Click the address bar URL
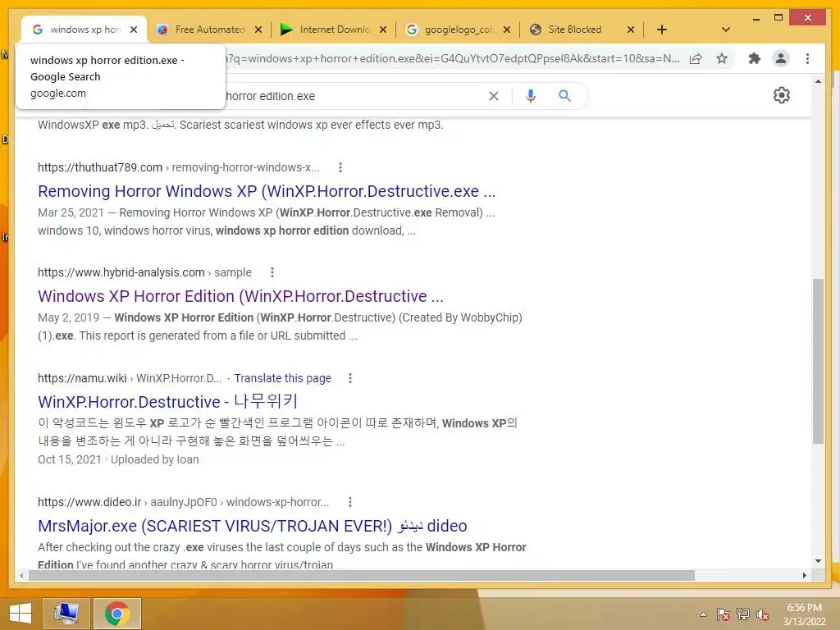840x630 pixels. point(453,58)
